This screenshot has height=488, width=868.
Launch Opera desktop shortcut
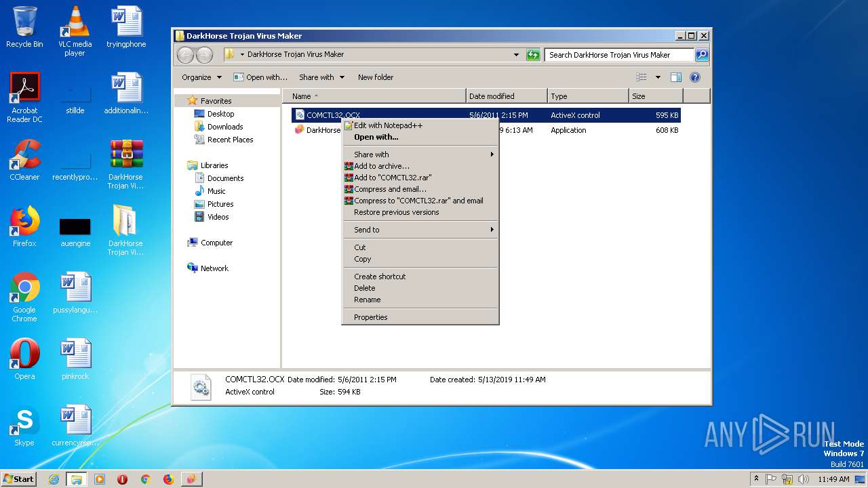point(24,359)
